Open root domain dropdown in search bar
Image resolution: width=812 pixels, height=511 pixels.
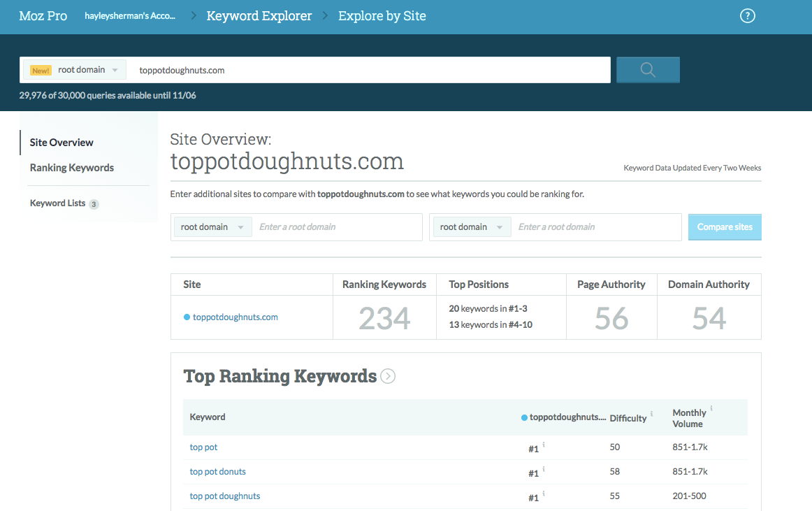pyautogui.click(x=75, y=70)
